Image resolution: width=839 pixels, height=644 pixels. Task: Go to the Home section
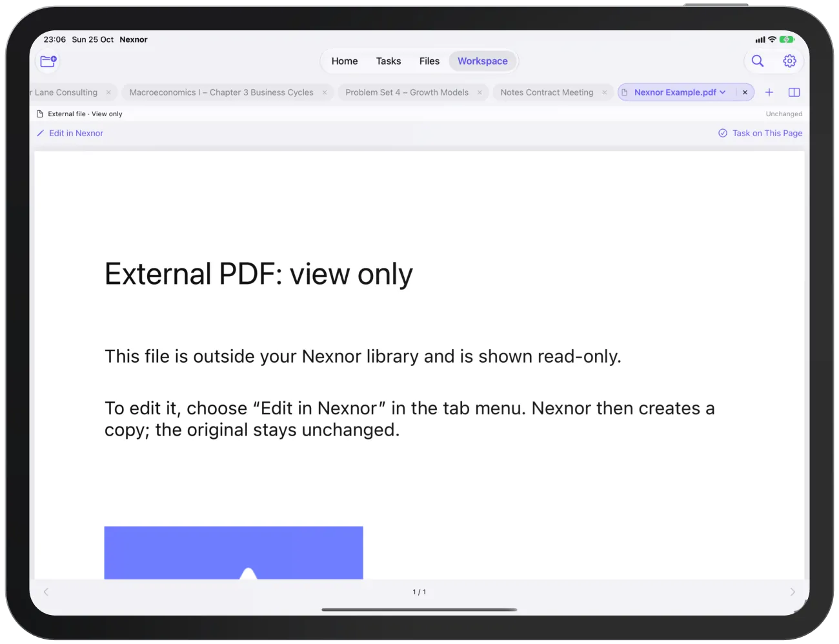click(345, 61)
